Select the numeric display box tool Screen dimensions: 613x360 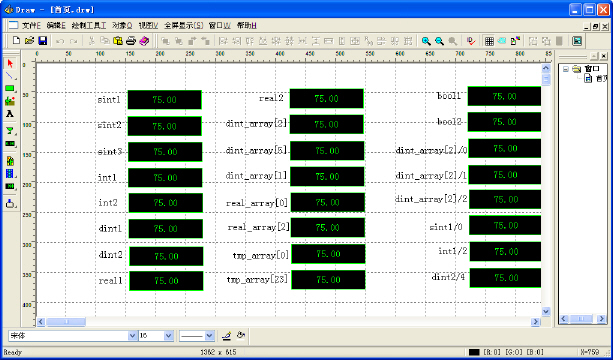pyautogui.click(x=10, y=143)
